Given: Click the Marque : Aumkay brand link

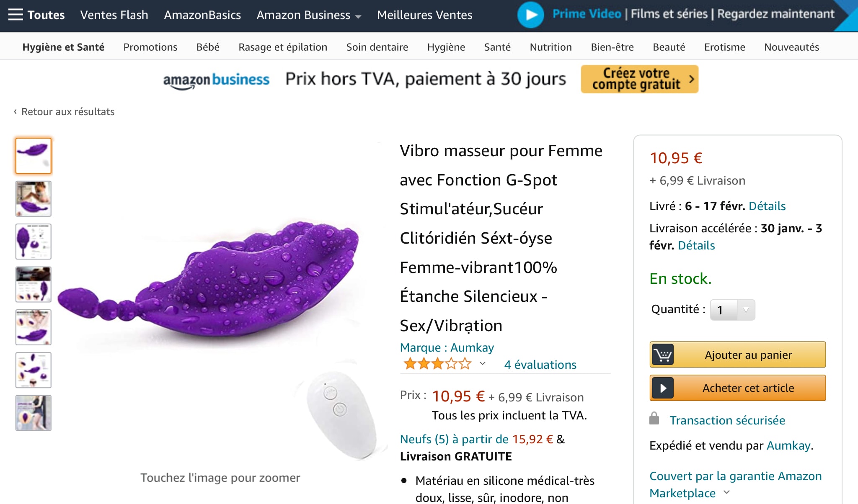Looking at the screenshot, I should [x=447, y=347].
